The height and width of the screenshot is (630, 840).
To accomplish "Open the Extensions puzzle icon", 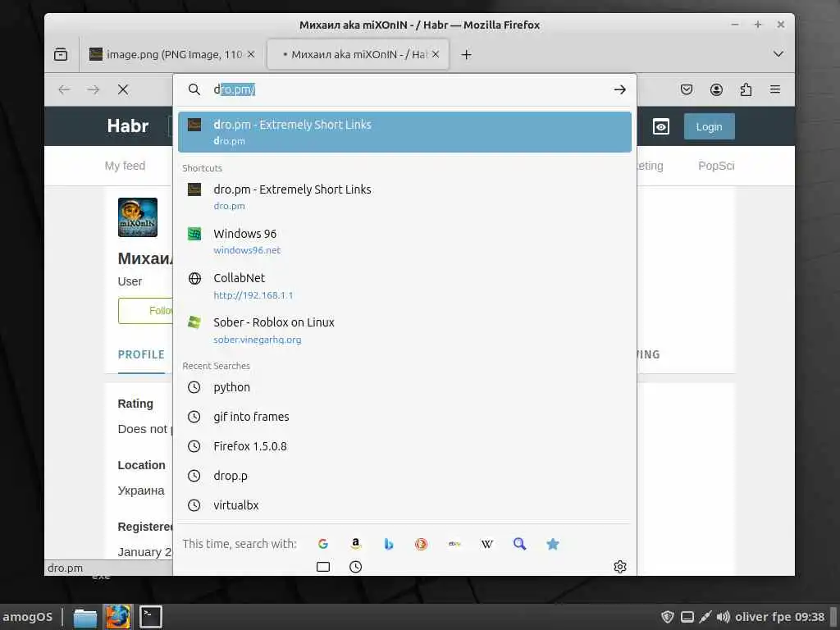I will coord(746,89).
